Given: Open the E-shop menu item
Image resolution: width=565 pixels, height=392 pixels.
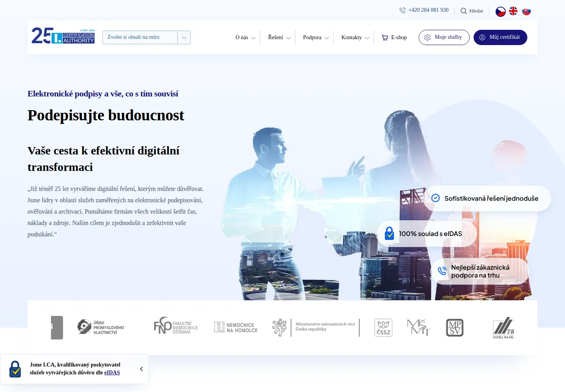Looking at the screenshot, I should pos(394,38).
